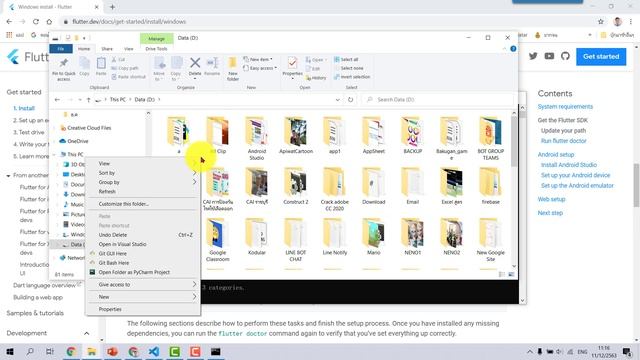The height and width of the screenshot is (360, 640).
Task: Open the File ribbon tab
Action: (x=61, y=49)
